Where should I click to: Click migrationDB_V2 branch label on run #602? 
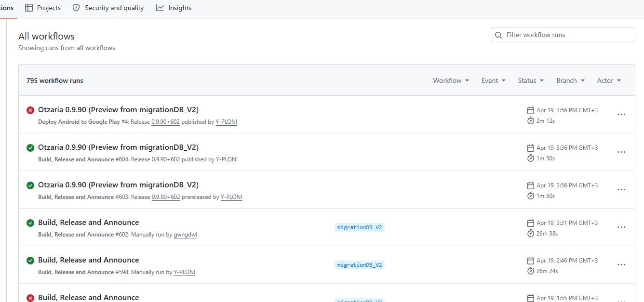coord(360,227)
